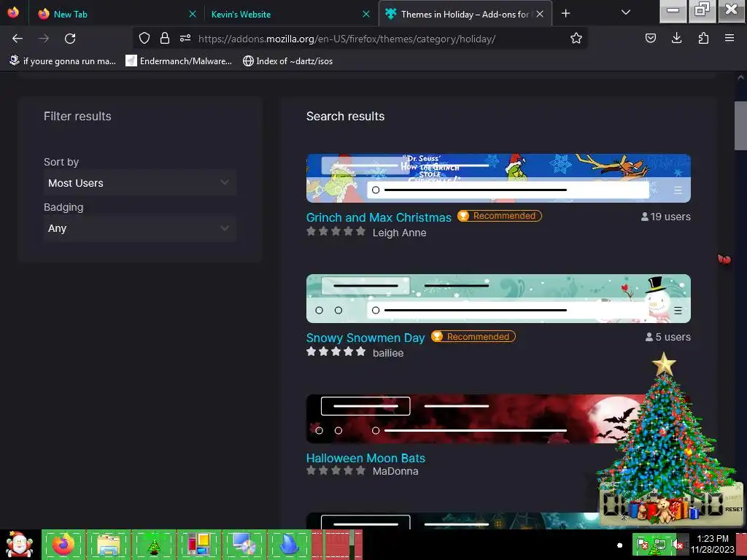Click Halloween Moon Bats preview image
Viewport: 747px width, 560px height.
476,419
